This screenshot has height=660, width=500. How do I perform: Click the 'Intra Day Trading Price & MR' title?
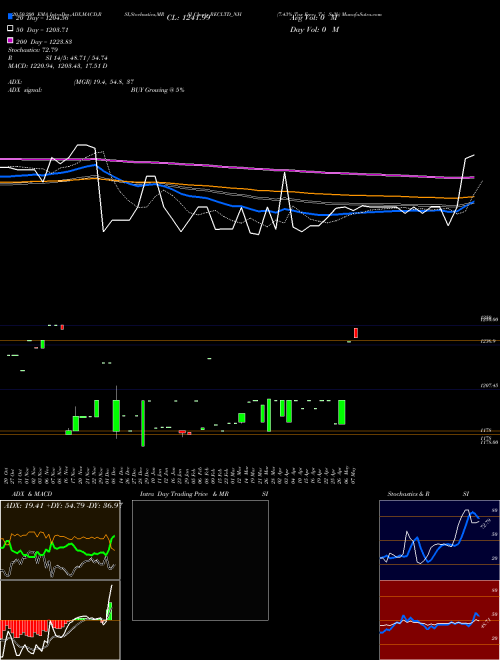click(184, 494)
